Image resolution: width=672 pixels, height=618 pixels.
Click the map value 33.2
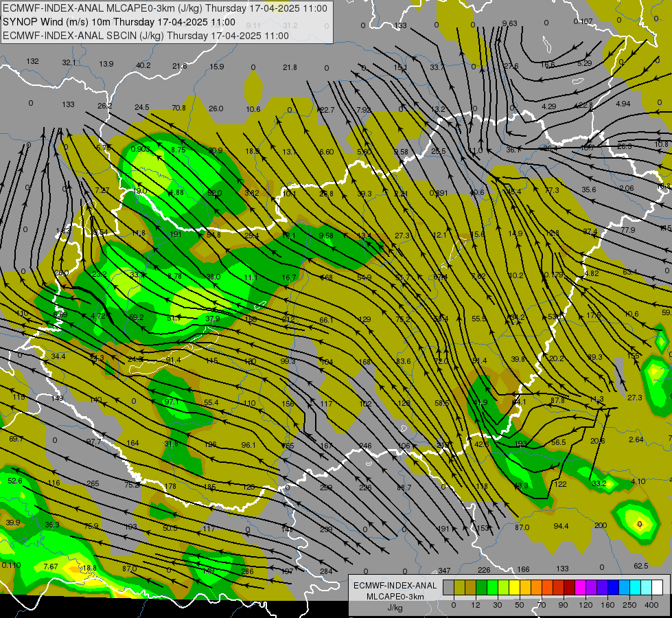(x=599, y=483)
